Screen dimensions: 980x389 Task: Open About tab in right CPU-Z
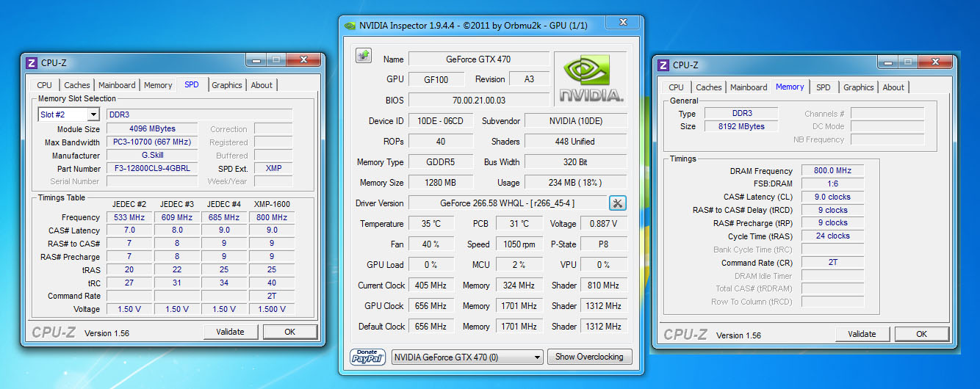pos(893,87)
